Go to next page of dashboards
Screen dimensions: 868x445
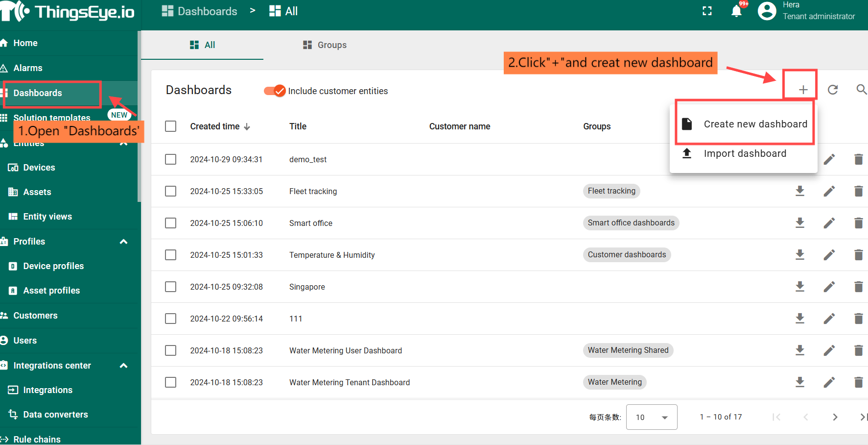835,417
